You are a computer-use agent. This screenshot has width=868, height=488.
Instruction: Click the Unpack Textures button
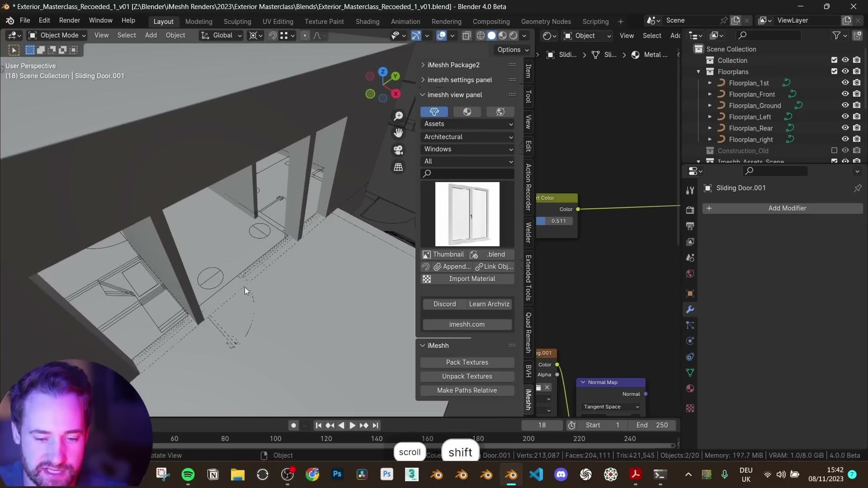point(467,376)
